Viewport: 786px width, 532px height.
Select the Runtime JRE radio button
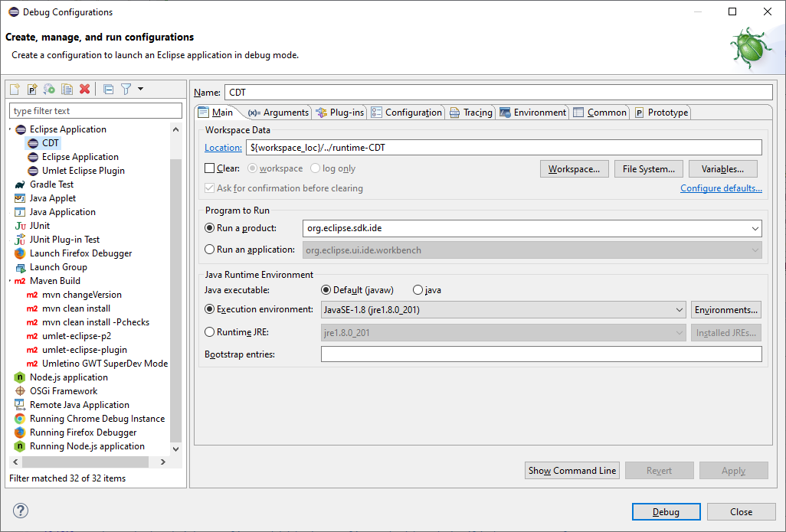click(210, 332)
